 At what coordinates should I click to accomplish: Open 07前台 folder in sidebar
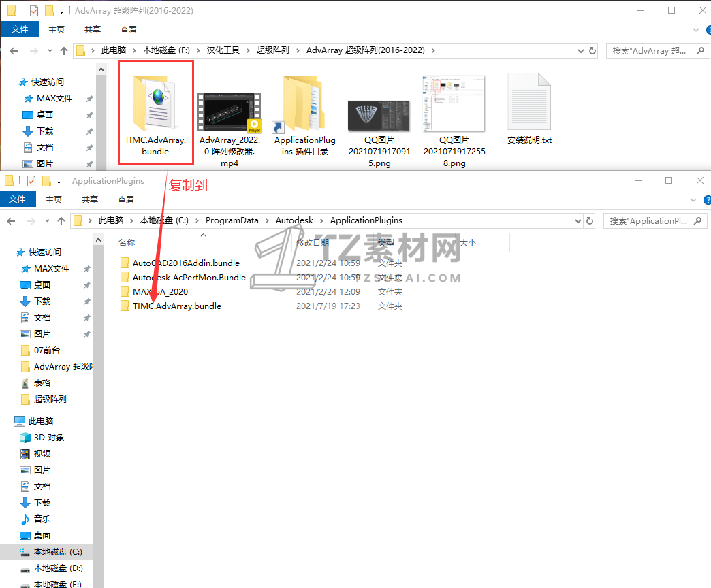tap(47, 350)
